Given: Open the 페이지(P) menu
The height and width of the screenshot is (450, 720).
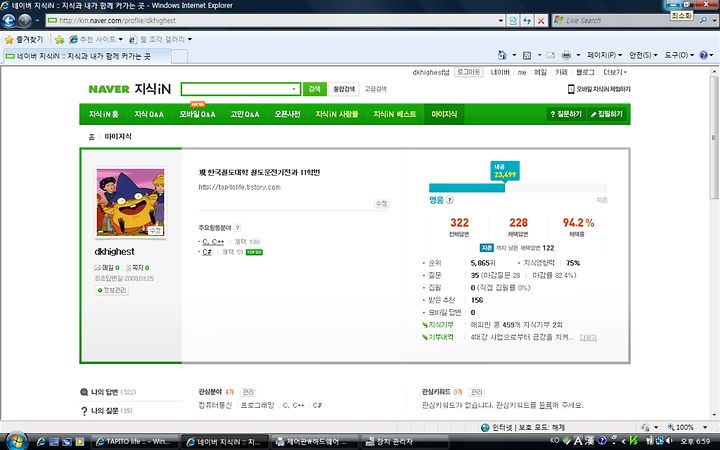Looking at the screenshot, I should tap(604, 55).
